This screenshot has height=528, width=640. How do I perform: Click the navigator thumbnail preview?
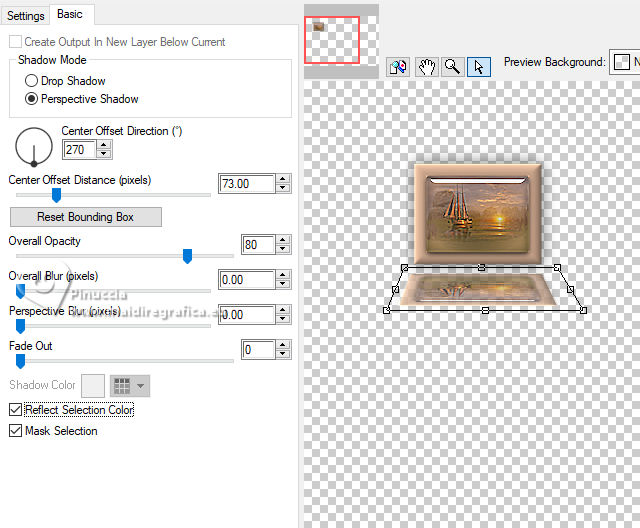click(x=342, y=40)
